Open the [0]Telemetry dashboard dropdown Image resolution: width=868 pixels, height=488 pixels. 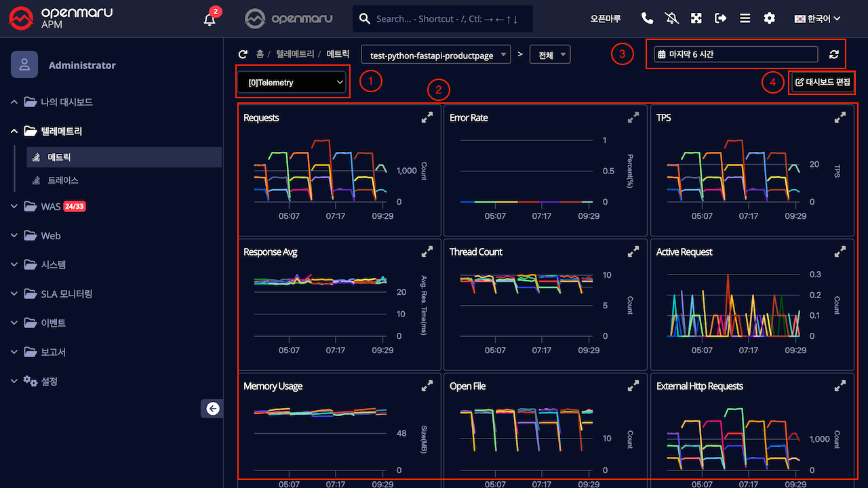click(292, 83)
